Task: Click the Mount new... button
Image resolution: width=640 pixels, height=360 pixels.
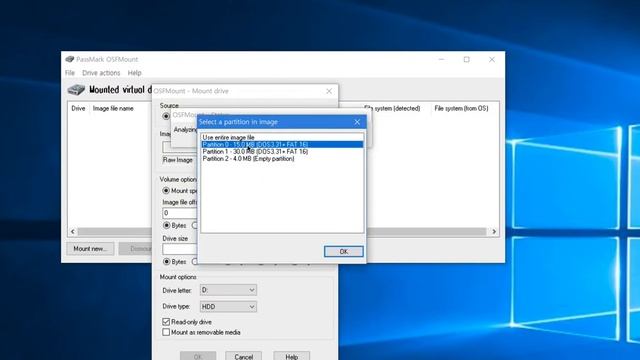Action: [90, 249]
